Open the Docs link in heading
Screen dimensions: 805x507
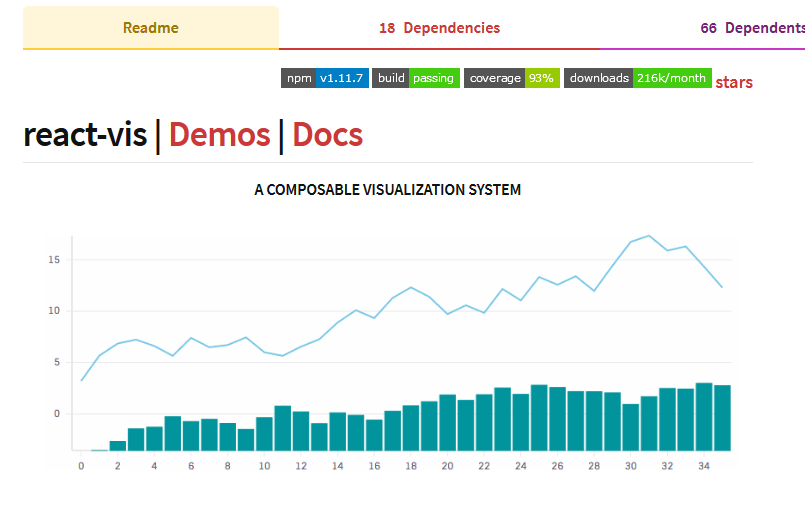(x=328, y=135)
